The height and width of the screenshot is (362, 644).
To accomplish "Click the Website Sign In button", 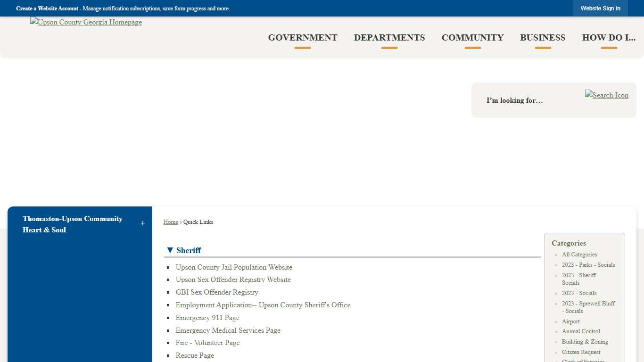I will pos(600,8).
